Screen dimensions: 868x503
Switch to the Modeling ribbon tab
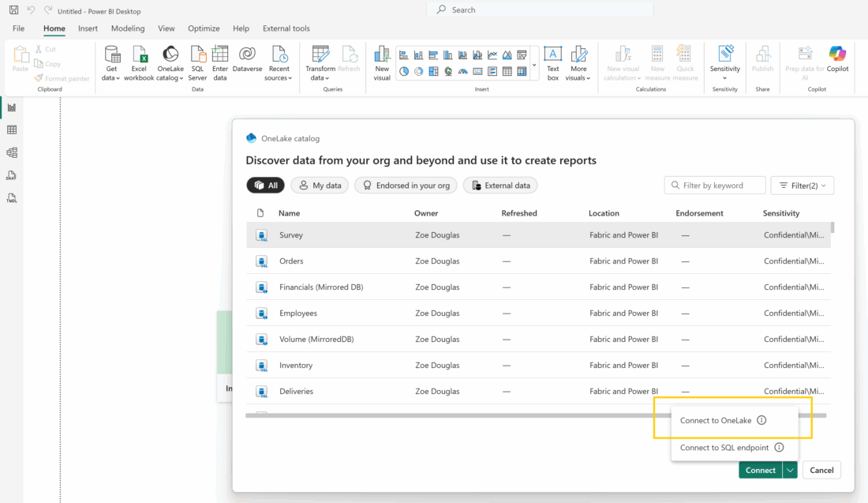click(x=128, y=28)
